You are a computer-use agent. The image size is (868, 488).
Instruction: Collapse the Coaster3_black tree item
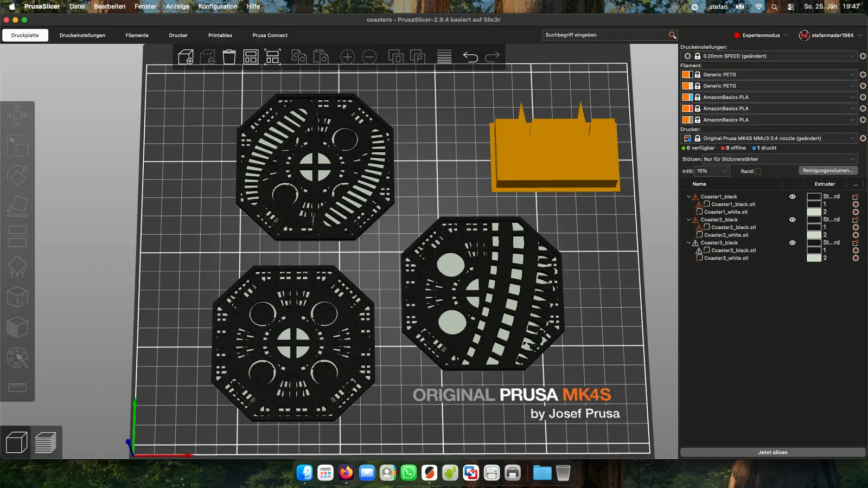coord(688,243)
